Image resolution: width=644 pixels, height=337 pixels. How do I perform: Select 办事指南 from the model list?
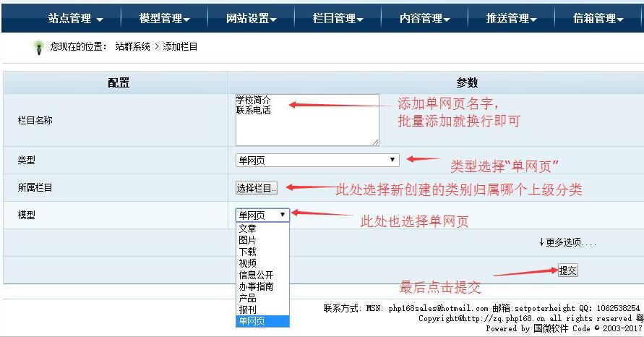262,286
